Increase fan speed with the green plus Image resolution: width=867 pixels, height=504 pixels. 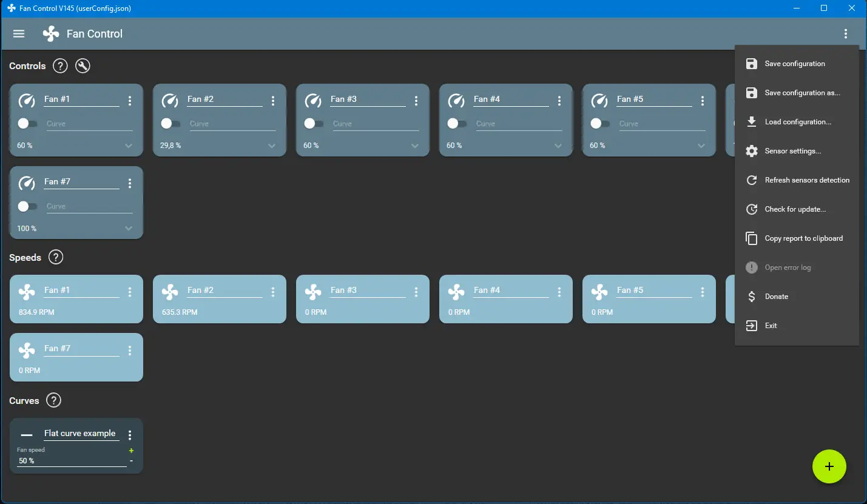(131, 451)
